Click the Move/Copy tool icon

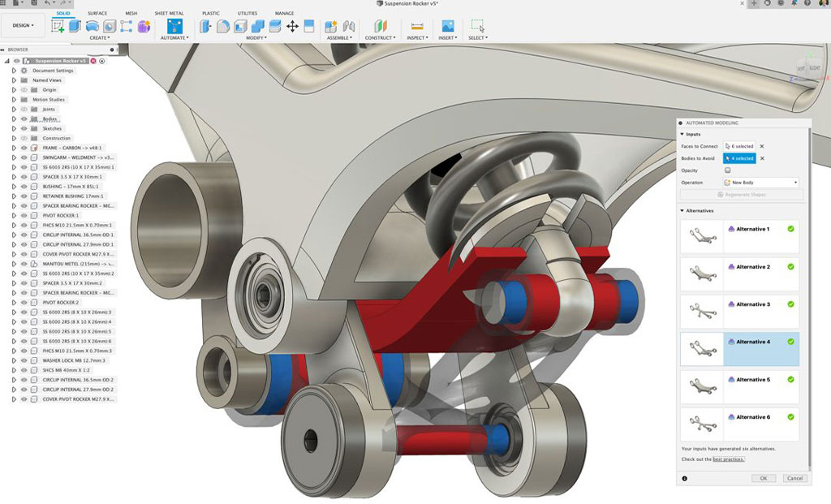(x=291, y=25)
